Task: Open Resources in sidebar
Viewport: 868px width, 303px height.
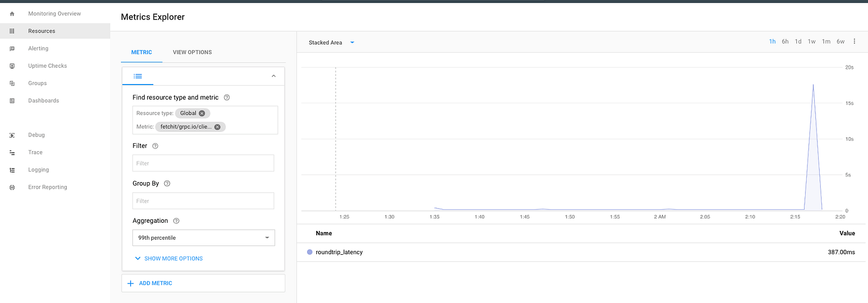Action: (42, 31)
